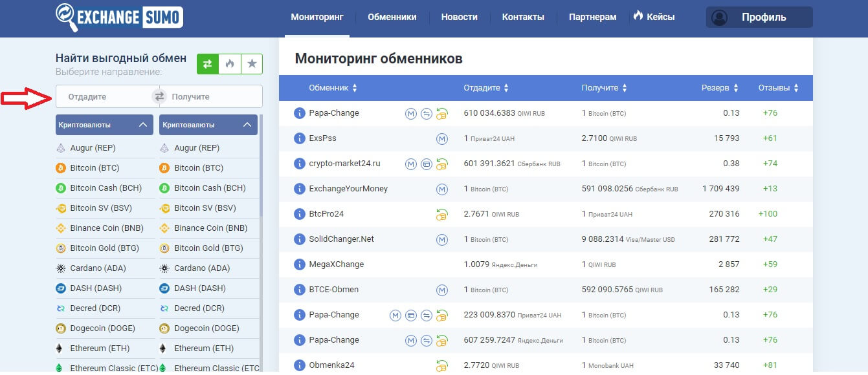The width and height of the screenshot is (868, 375).
Task: Click the currency list vertical scrollbar
Action: coord(261,166)
